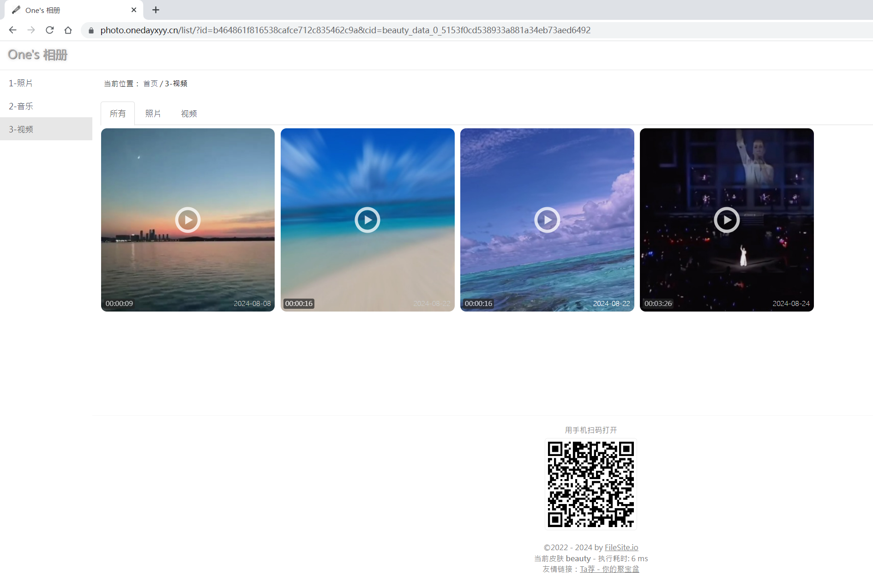Click the 2024-08-22 date on ocean clouds video
Image resolution: width=873 pixels, height=588 pixels.
611,304
